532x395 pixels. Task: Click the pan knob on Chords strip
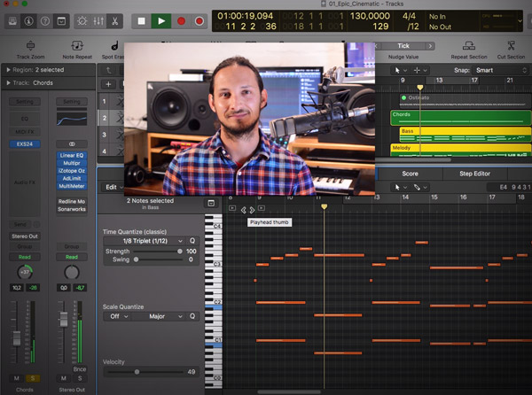[x=25, y=272]
